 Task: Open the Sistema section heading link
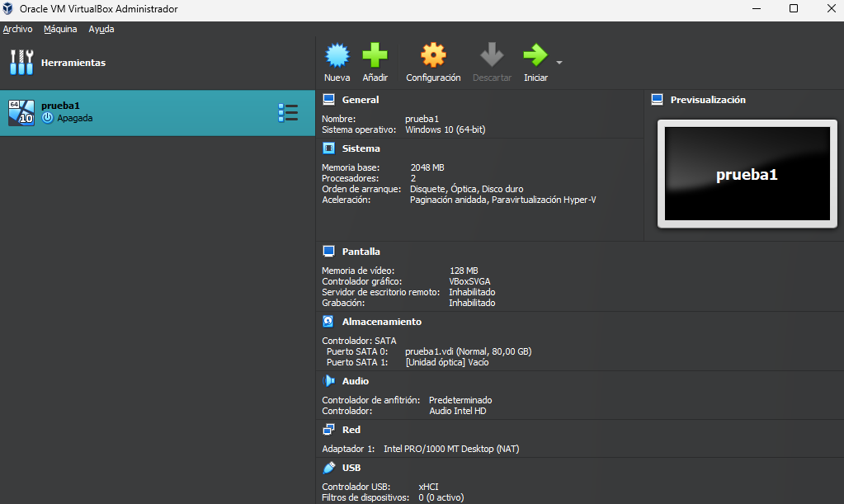[361, 148]
